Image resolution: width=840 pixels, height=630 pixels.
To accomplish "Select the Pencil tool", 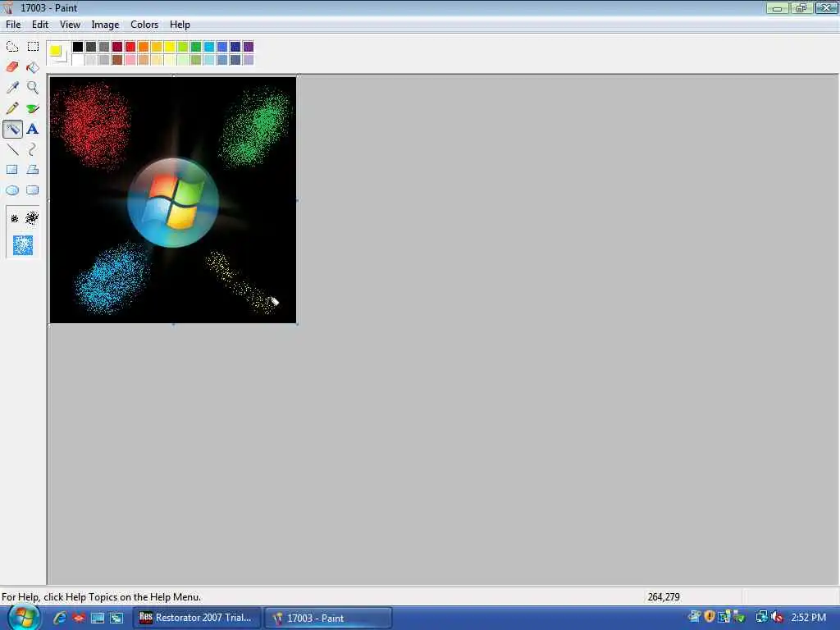I will (x=12, y=108).
